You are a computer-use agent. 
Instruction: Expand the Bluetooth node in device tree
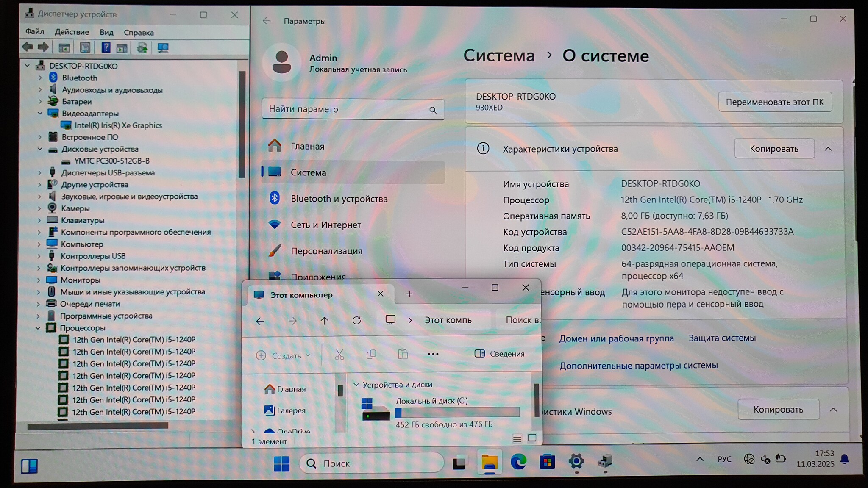point(40,78)
